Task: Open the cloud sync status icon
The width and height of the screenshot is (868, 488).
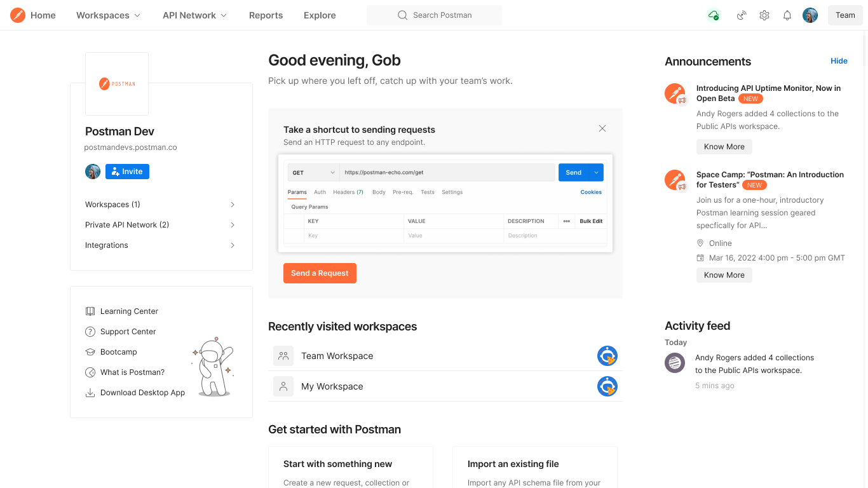Action: pyautogui.click(x=714, y=15)
